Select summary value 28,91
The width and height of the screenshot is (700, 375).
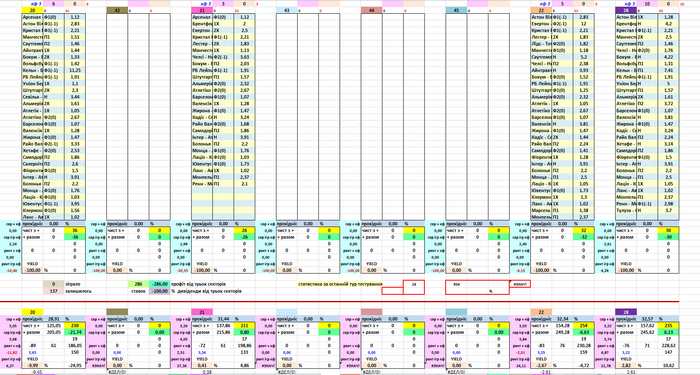54,319
